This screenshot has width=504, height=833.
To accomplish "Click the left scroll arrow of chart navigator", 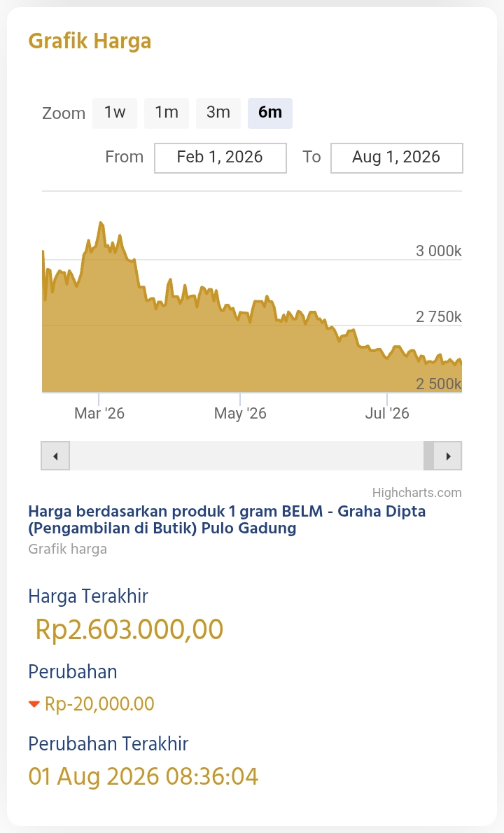I will pos(55,456).
